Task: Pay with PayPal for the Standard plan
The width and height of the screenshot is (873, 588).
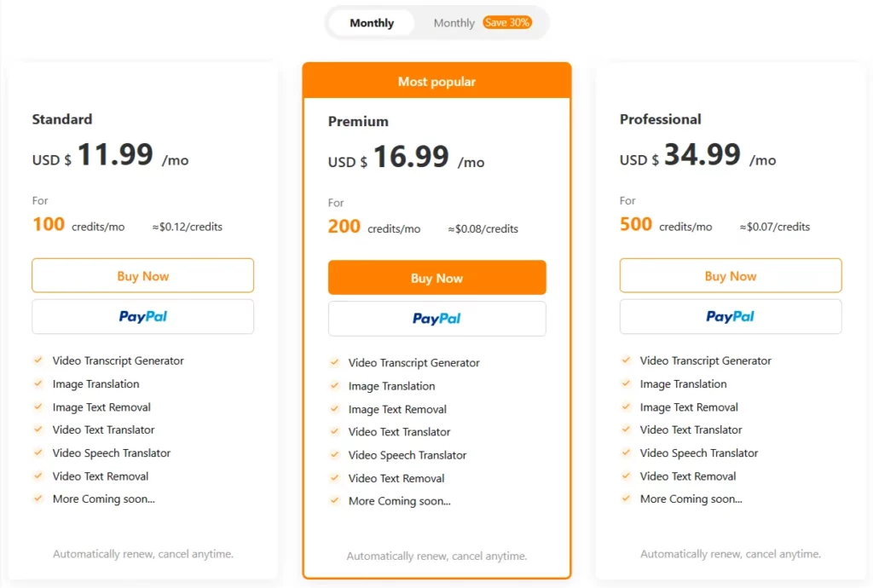Action: pos(142,316)
